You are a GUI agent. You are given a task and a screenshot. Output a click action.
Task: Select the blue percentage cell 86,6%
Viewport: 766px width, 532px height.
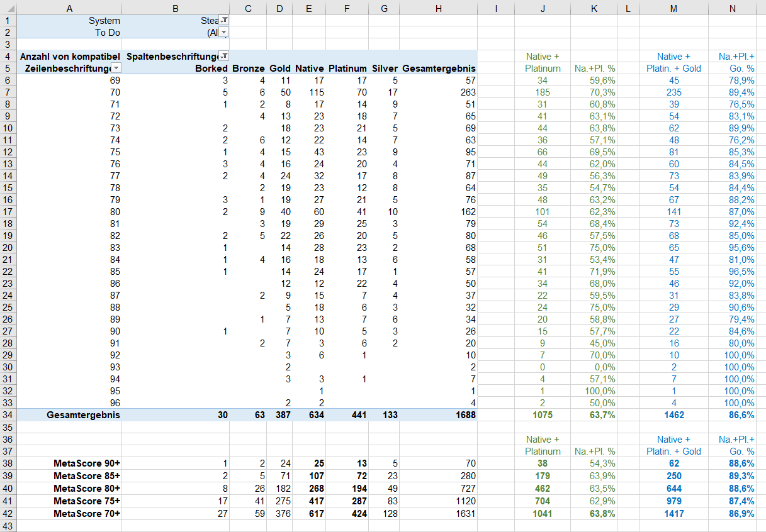pyautogui.click(x=732, y=415)
